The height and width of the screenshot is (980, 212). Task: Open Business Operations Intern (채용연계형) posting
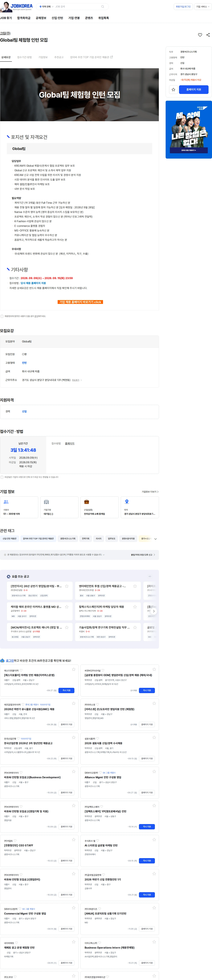109,947
